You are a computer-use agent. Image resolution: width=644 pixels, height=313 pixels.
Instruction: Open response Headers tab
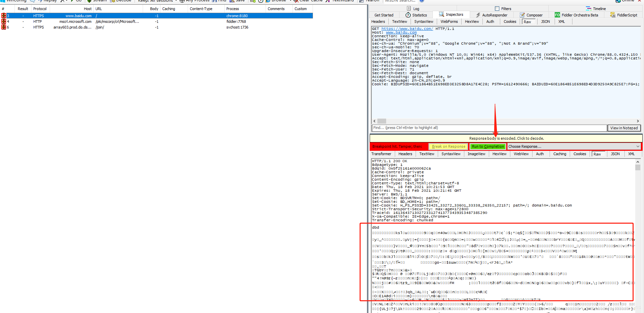click(405, 154)
